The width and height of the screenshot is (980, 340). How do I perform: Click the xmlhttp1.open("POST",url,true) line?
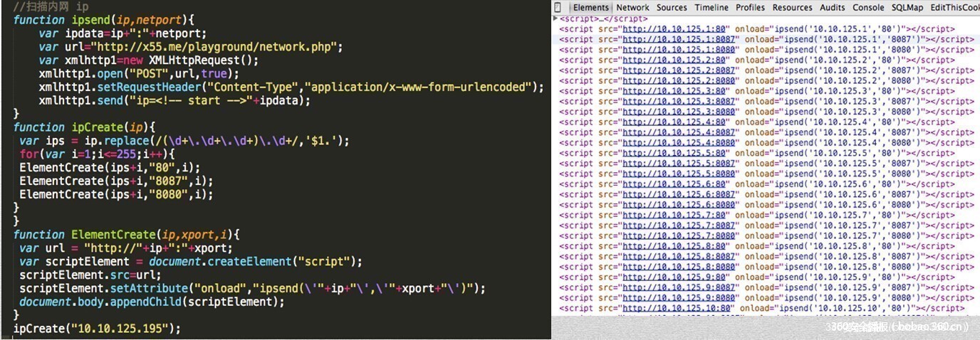pyautogui.click(x=139, y=74)
